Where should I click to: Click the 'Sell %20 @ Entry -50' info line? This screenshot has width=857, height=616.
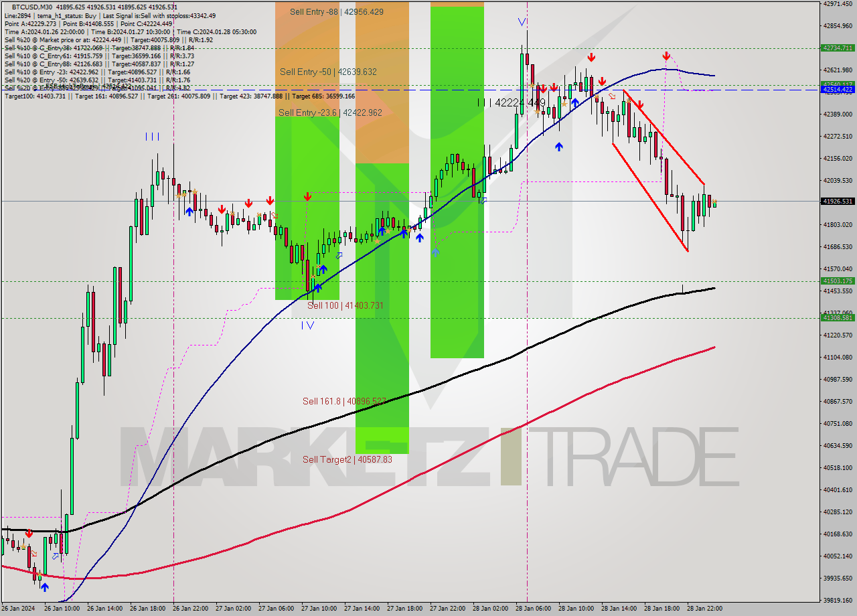97,80
